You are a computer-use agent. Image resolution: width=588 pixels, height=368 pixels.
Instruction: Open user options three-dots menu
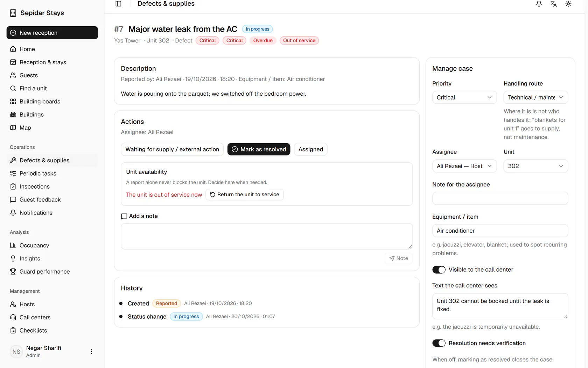pos(91,352)
